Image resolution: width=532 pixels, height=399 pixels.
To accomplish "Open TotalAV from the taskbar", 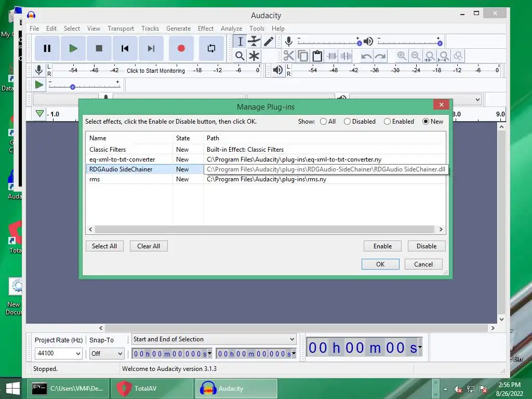I will click(153, 389).
